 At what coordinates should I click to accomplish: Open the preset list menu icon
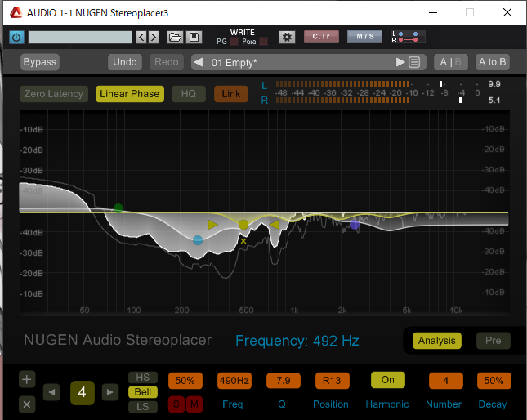point(414,62)
